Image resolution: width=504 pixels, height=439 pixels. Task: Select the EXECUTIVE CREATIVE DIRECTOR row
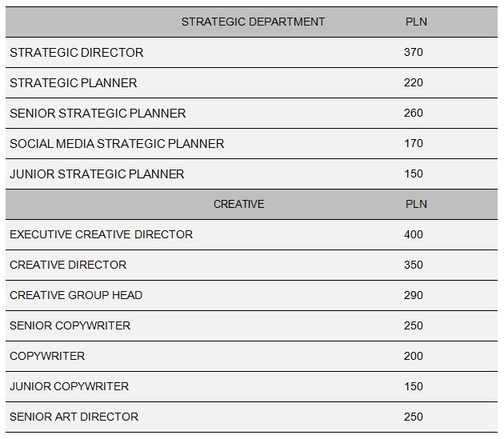tap(101, 235)
